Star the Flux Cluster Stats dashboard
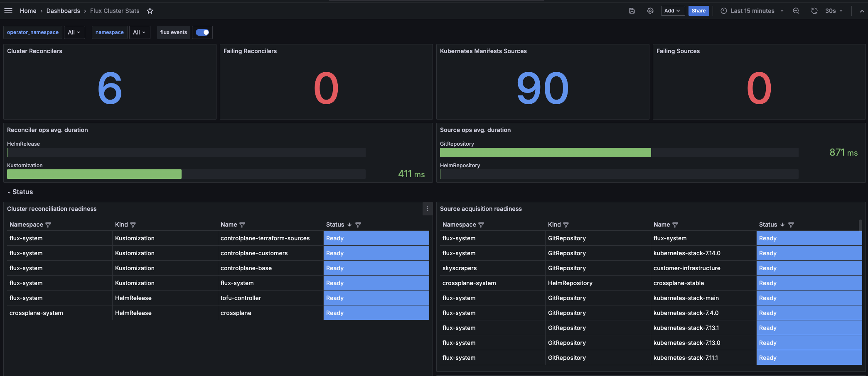Screen dimensions: 868x376 (x=150, y=11)
